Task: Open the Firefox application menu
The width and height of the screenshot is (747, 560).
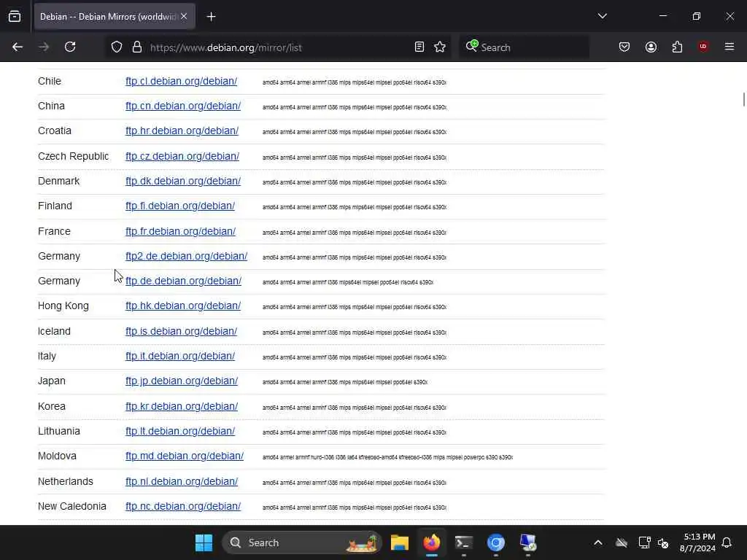Action: click(729, 47)
